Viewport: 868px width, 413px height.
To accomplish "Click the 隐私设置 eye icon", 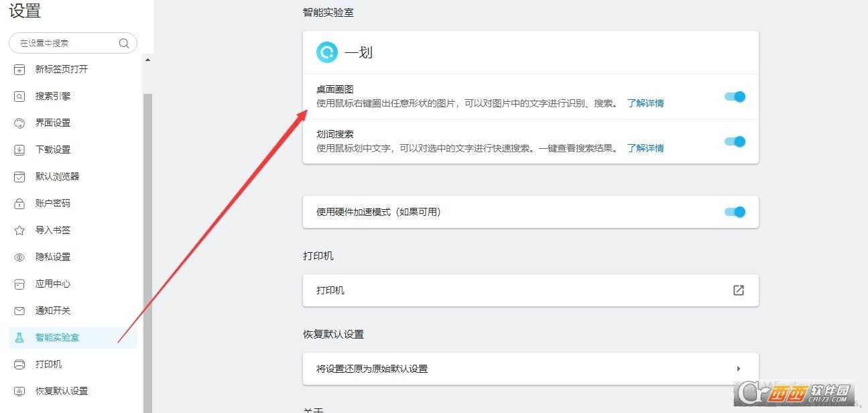I will pyautogui.click(x=19, y=257).
